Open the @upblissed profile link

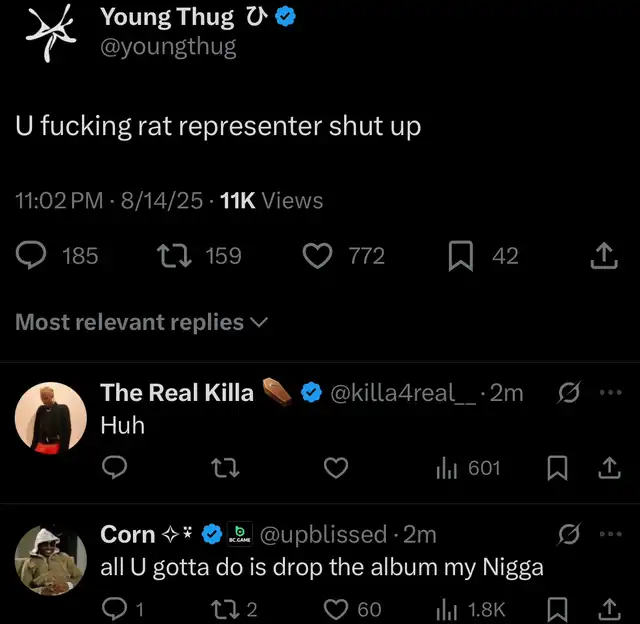[x=323, y=535]
